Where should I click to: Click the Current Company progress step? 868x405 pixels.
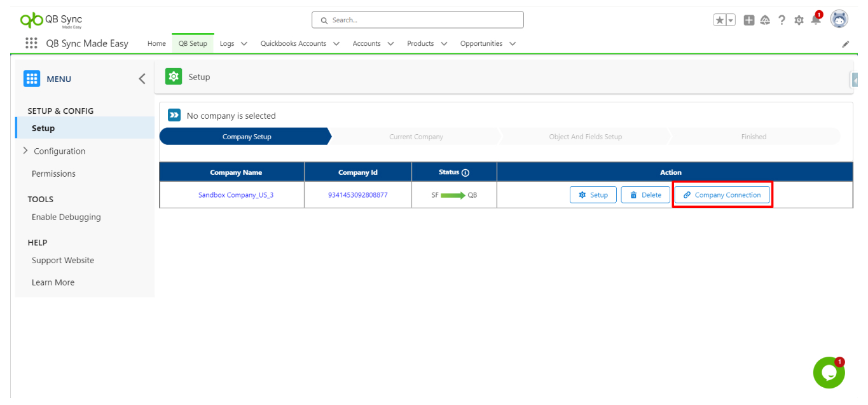click(416, 137)
